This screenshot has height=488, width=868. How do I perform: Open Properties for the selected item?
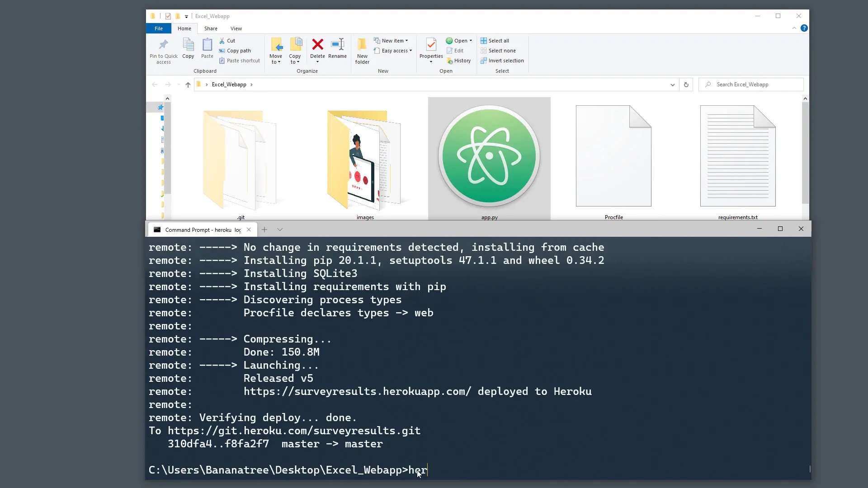(430, 50)
